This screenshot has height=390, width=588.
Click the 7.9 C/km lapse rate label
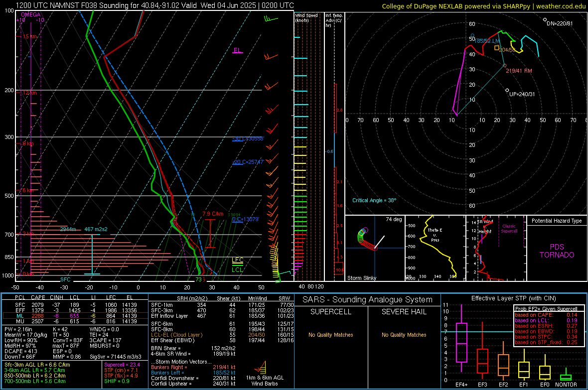213,214
